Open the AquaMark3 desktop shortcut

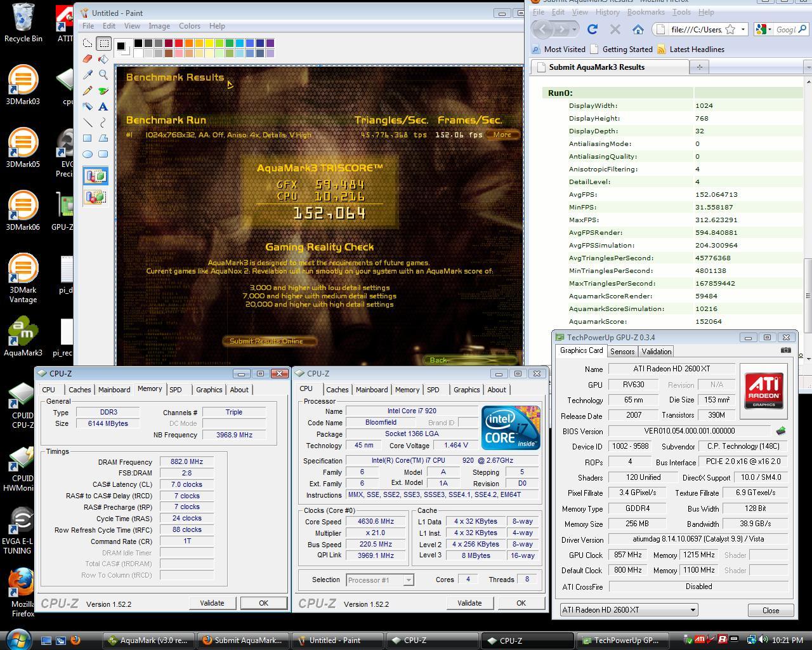23,337
